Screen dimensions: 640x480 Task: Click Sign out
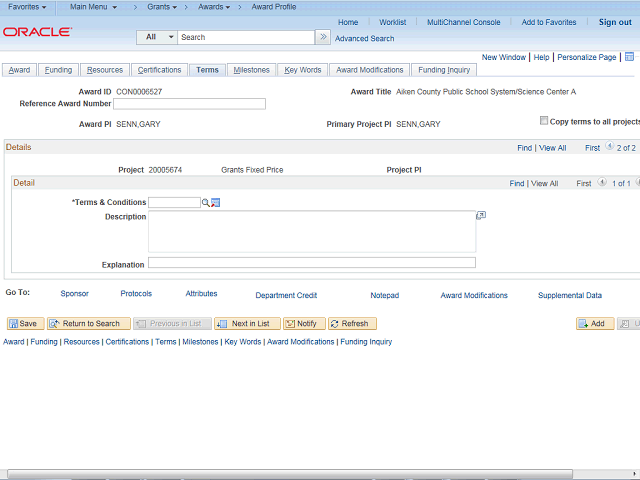(x=615, y=22)
